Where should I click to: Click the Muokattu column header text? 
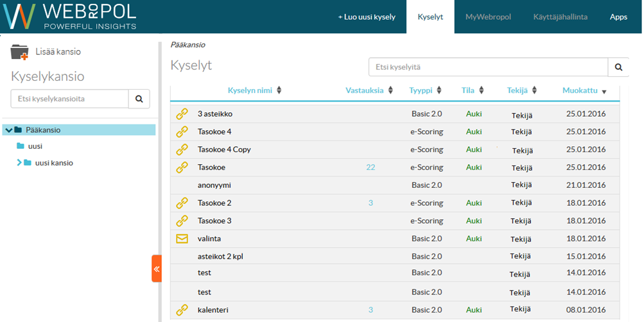tap(580, 90)
